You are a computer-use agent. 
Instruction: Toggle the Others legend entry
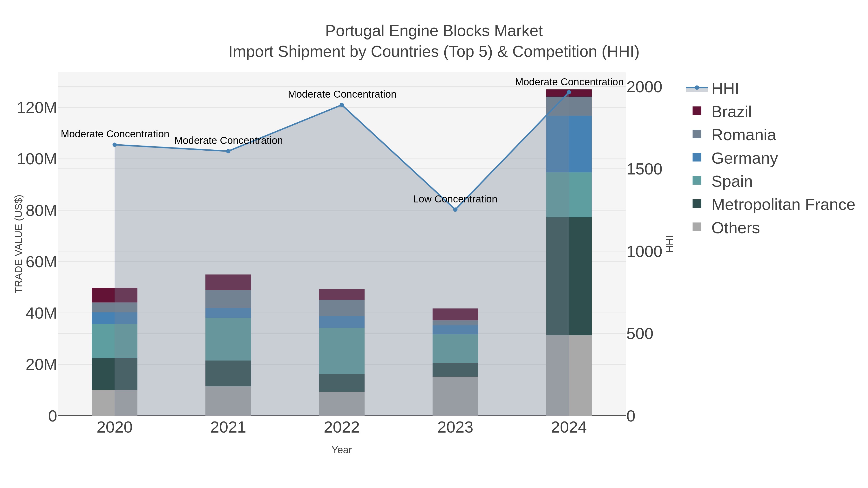point(726,228)
